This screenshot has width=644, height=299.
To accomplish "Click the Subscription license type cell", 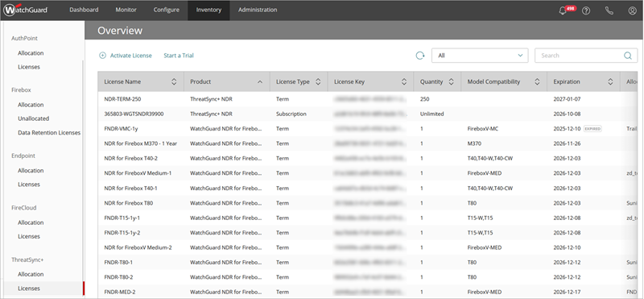I will pyautogui.click(x=291, y=114).
